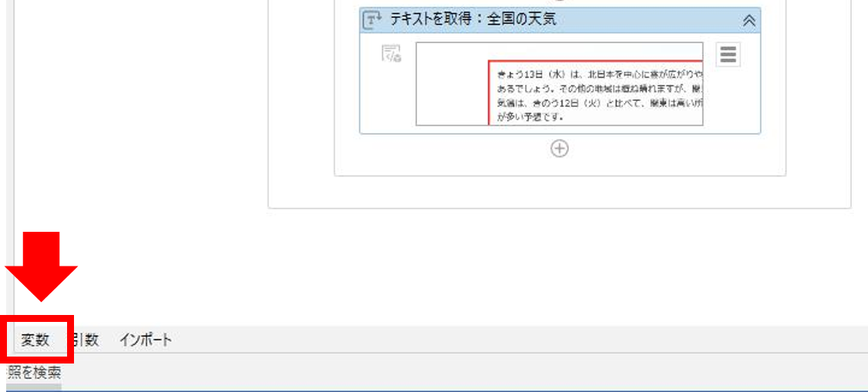Switch to the インポート (Imports) tab
Viewport: 868px width, 392px height.
pos(146,340)
